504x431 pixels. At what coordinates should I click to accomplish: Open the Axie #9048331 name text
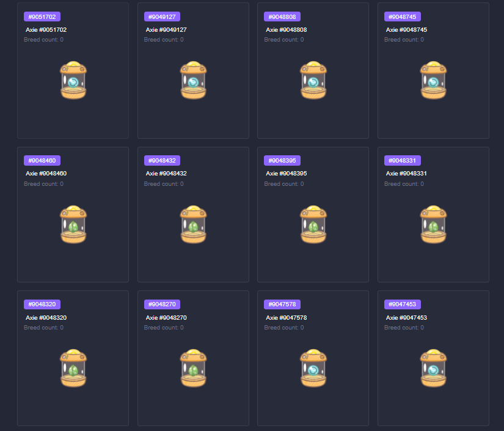coord(407,174)
